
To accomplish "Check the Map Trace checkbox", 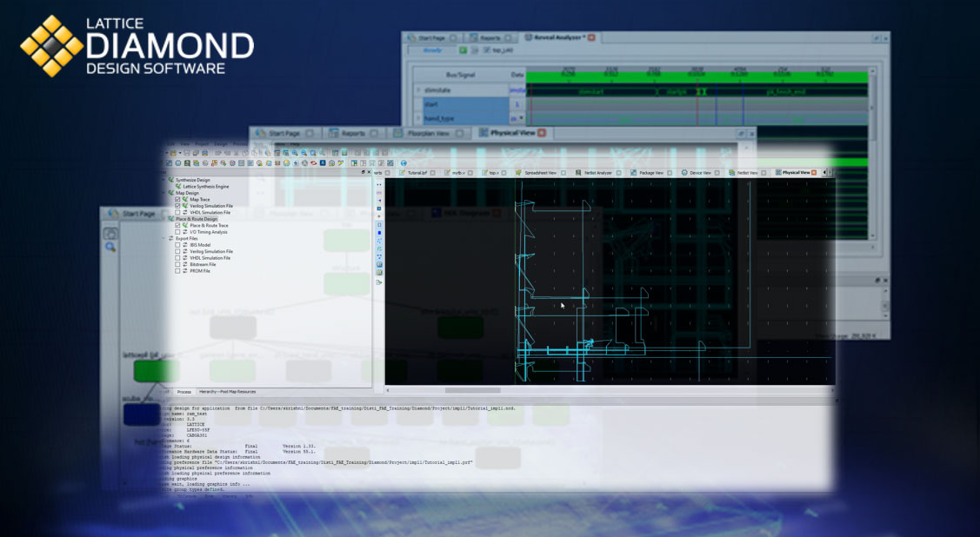I will 177,199.
